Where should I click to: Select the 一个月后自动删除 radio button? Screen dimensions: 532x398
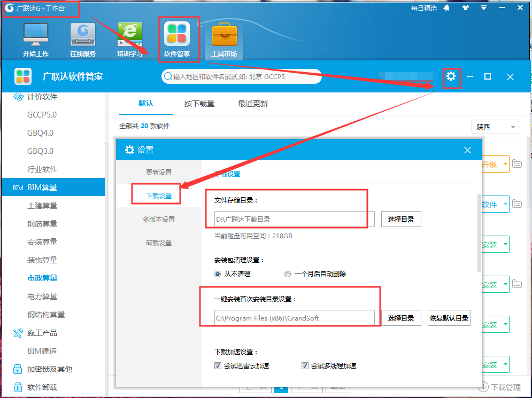[x=288, y=274]
